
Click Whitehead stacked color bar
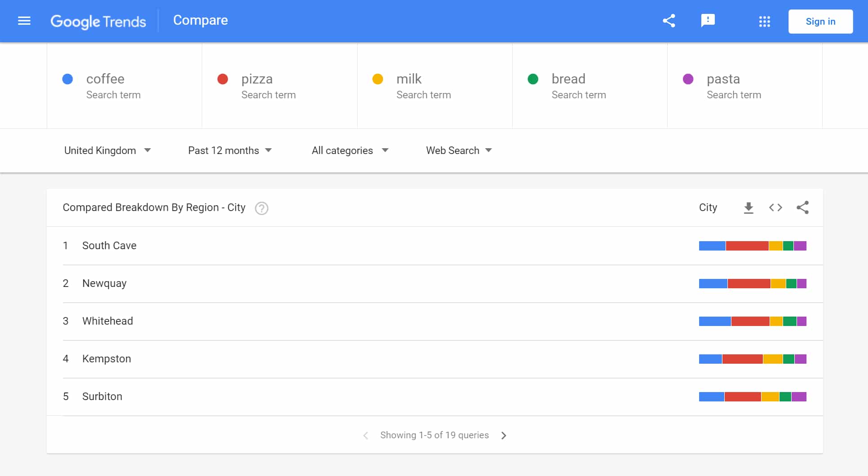coord(753,321)
